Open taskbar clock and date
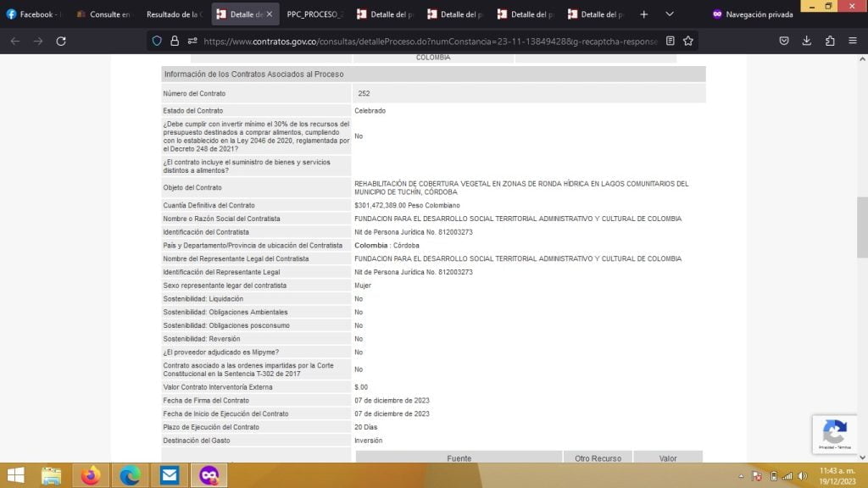Viewport: 868px width, 488px height. pyautogui.click(x=837, y=476)
